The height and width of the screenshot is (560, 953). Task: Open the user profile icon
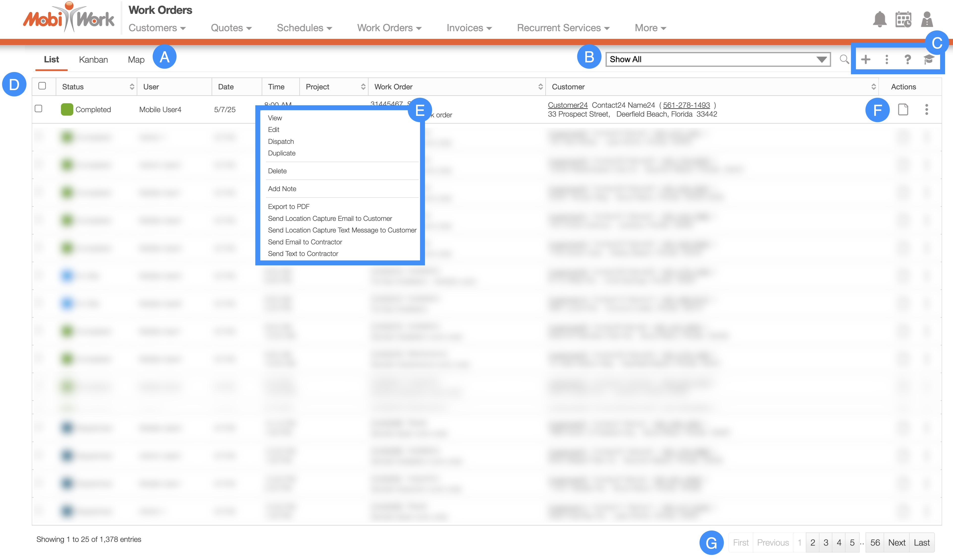pyautogui.click(x=927, y=19)
